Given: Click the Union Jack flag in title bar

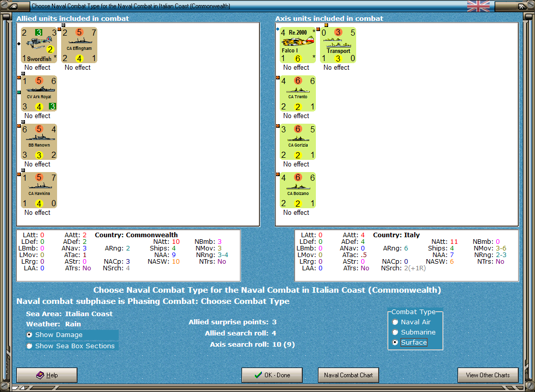Looking at the screenshot, I should pos(478,7).
